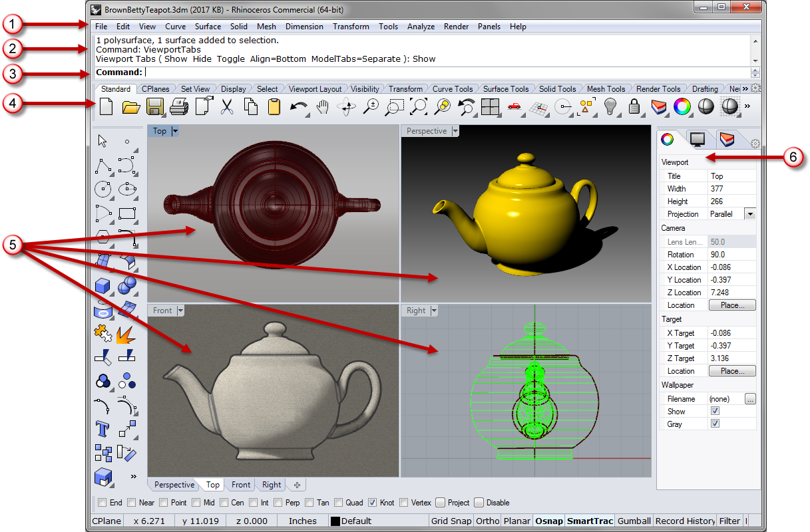Click the black Default layer color swatch
The height and width of the screenshot is (532, 810).
click(x=335, y=521)
